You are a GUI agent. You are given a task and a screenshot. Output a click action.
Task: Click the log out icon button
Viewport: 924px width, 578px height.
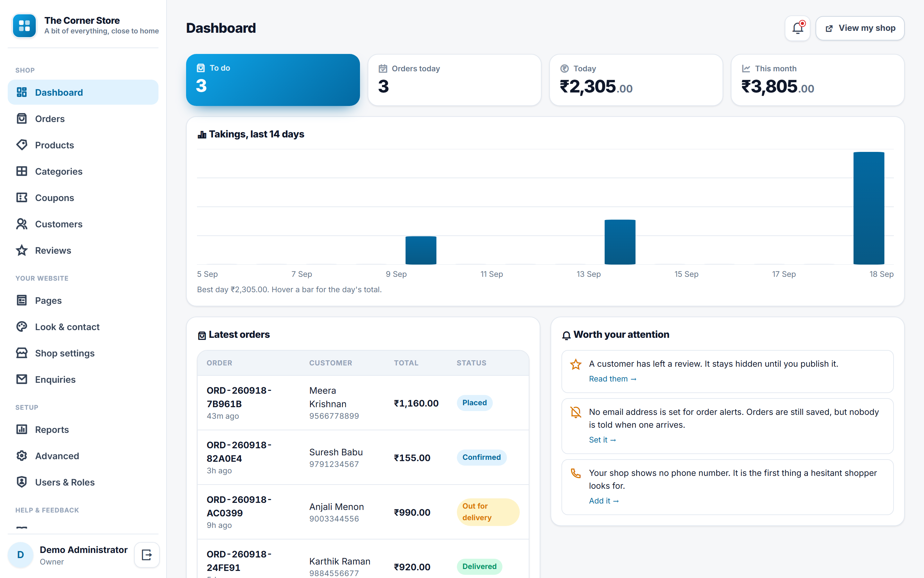(147, 555)
